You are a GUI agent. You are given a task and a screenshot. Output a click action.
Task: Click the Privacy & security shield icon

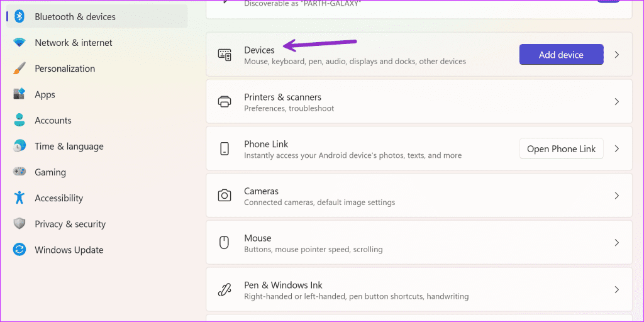tap(19, 224)
